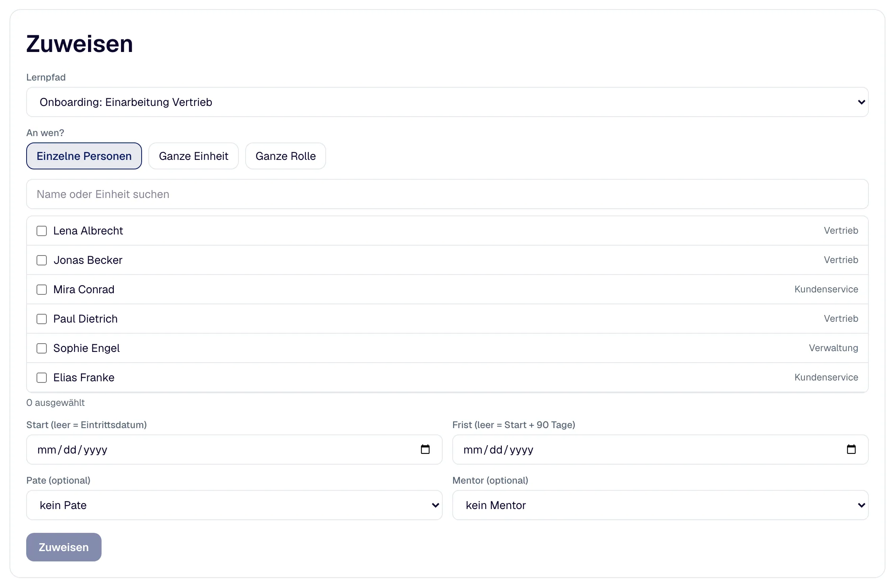Check the box for Lena Albrecht
Viewport: 895px width, 588px height.
click(x=42, y=231)
